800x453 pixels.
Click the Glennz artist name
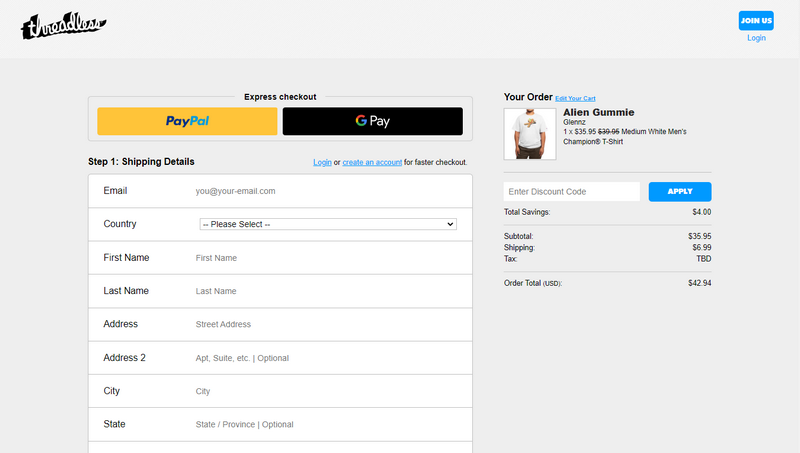click(574, 122)
